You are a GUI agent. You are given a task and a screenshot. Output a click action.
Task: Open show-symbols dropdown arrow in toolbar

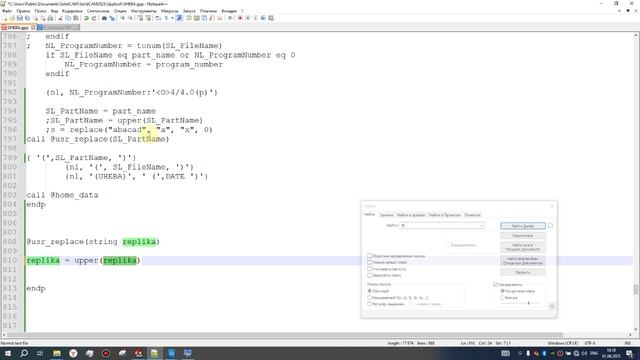172,18
